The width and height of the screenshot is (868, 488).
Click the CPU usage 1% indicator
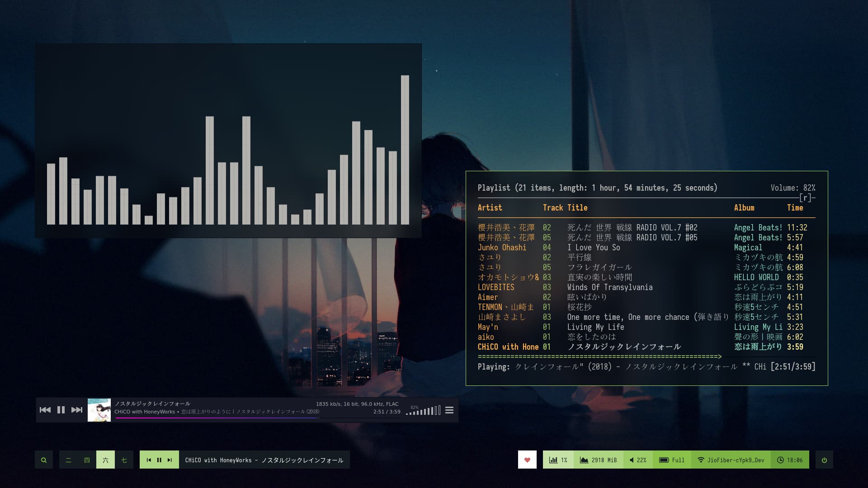(x=558, y=460)
